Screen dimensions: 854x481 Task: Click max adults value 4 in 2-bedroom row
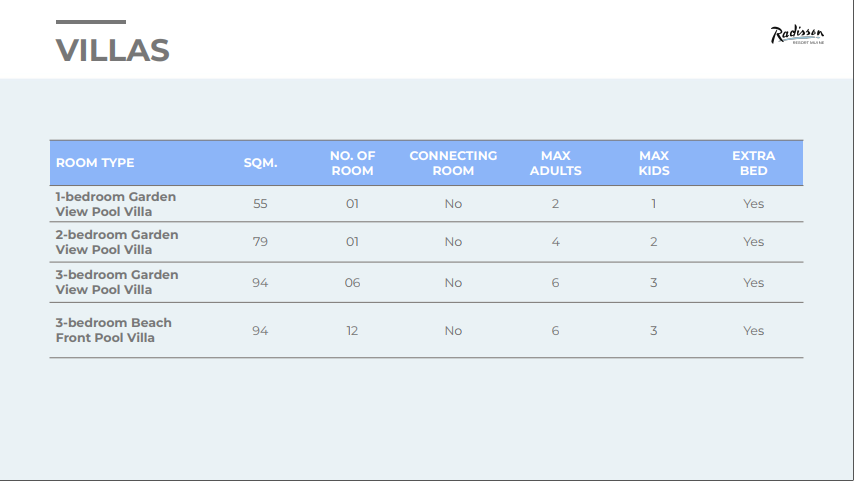tap(555, 242)
